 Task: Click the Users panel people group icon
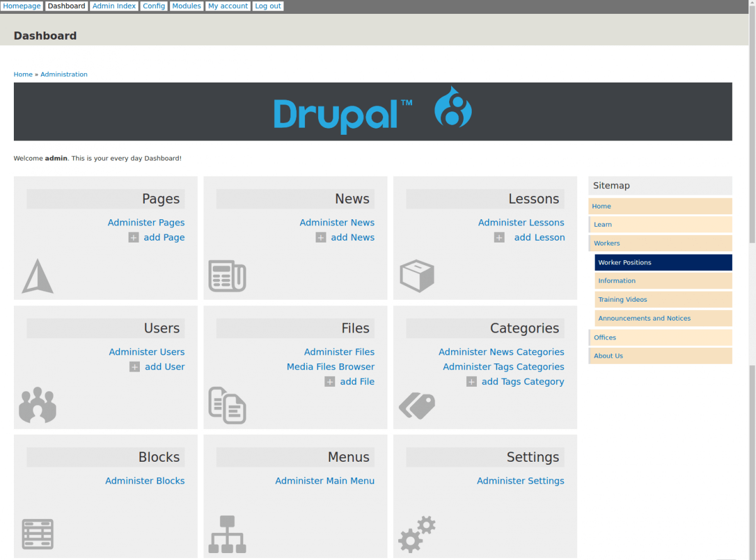(38, 404)
